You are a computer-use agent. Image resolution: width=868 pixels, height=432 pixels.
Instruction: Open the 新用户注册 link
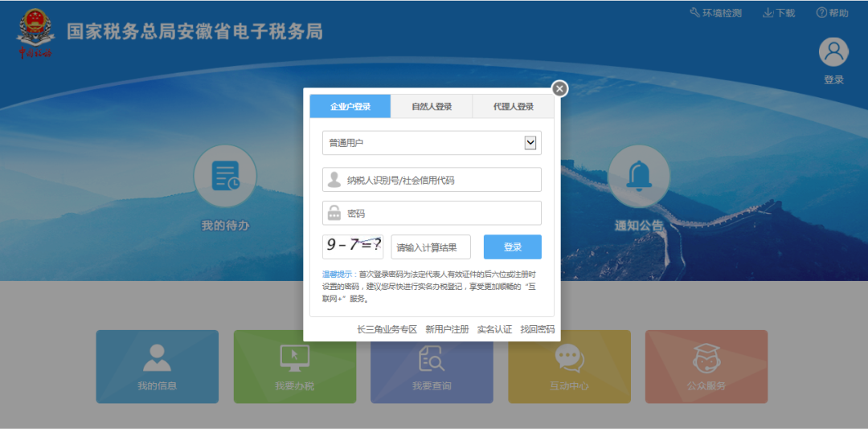448,329
